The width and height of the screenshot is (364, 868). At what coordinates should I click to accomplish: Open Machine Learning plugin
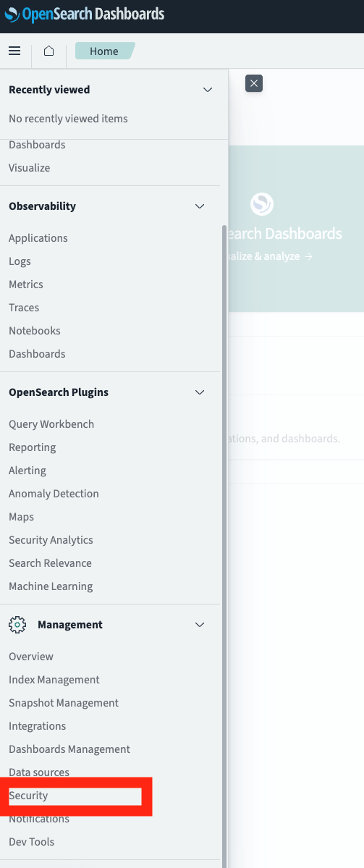tap(51, 587)
